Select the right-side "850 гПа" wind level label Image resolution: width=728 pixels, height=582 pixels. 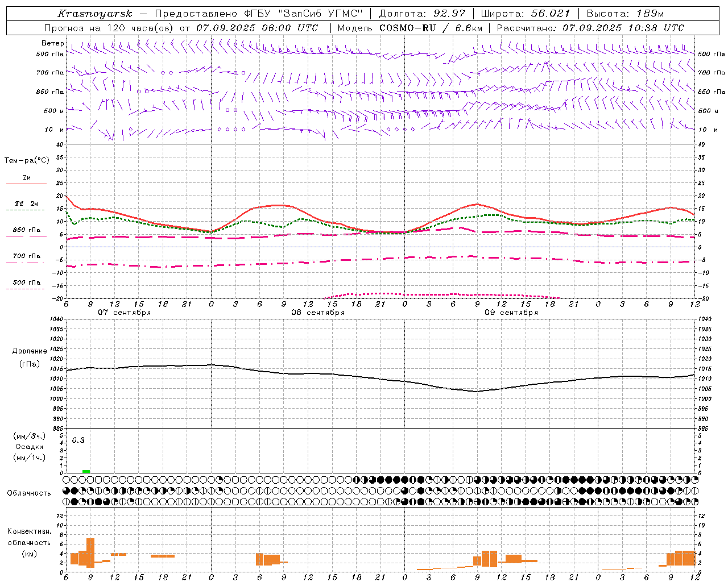(x=712, y=92)
